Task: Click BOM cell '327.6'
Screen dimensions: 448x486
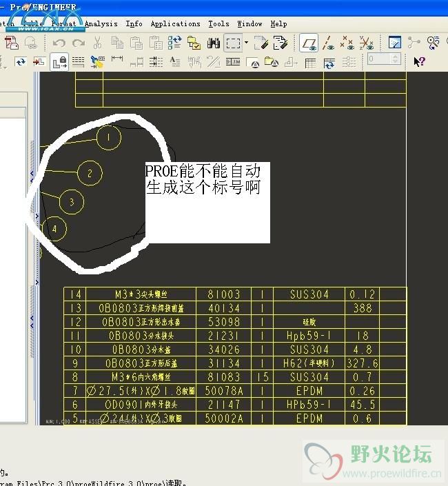Action: (363, 363)
